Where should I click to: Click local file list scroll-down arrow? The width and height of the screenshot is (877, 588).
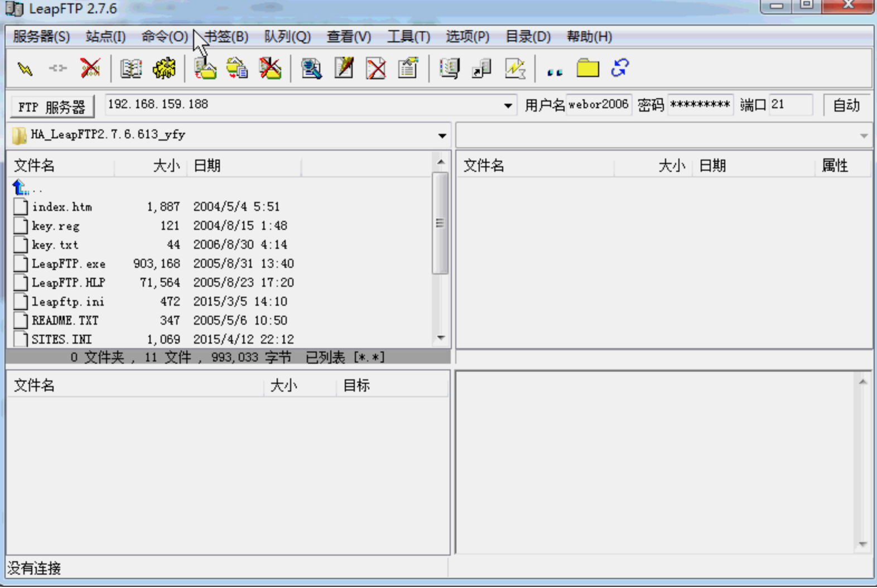tap(441, 338)
